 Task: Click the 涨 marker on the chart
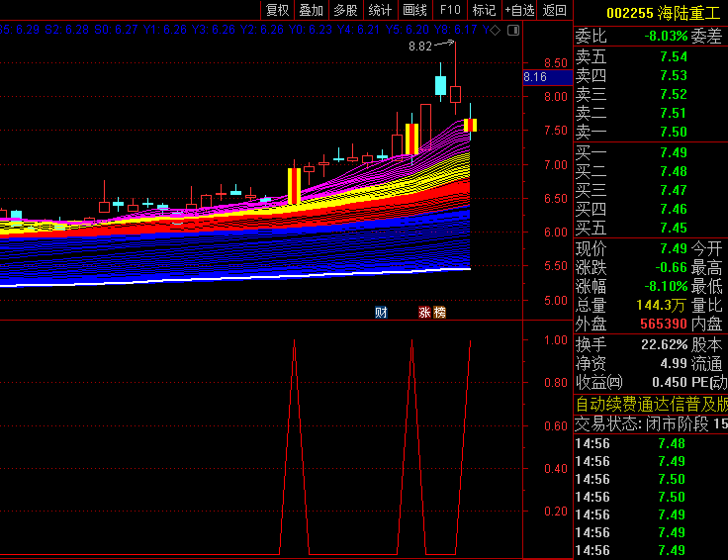425,313
